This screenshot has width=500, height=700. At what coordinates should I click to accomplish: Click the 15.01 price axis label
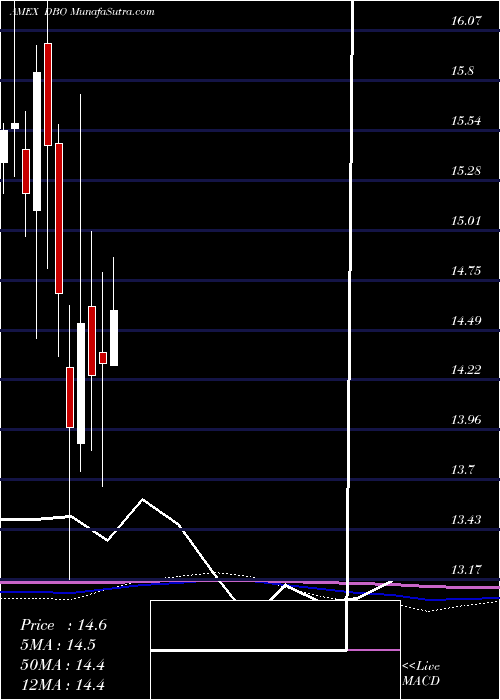467,221
